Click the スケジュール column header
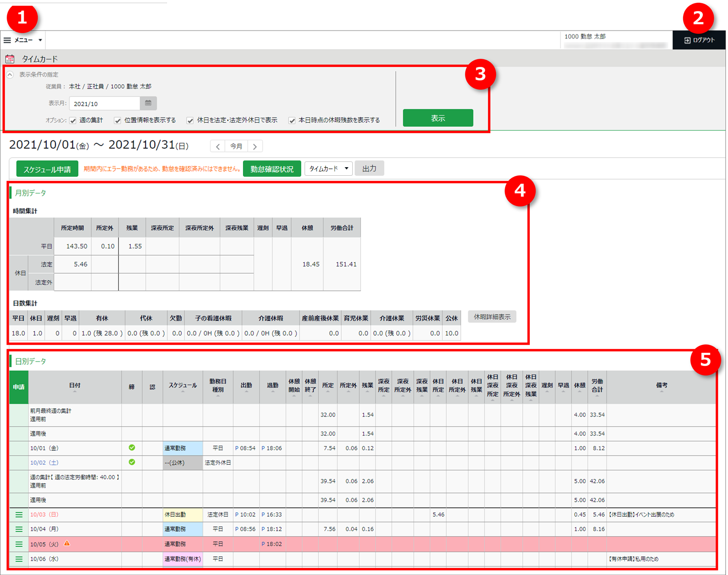728x575 pixels. [x=182, y=386]
